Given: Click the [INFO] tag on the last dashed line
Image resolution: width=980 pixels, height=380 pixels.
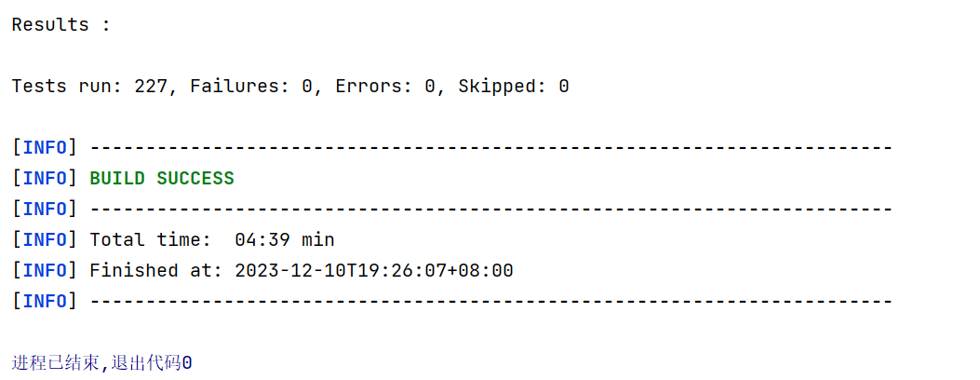Looking at the screenshot, I should 45,301.
